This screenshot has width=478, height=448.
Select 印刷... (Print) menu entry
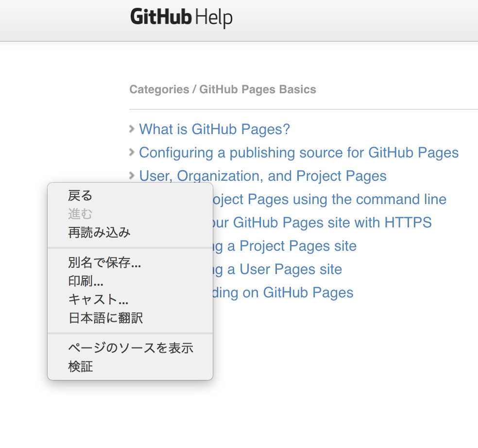click(130, 281)
